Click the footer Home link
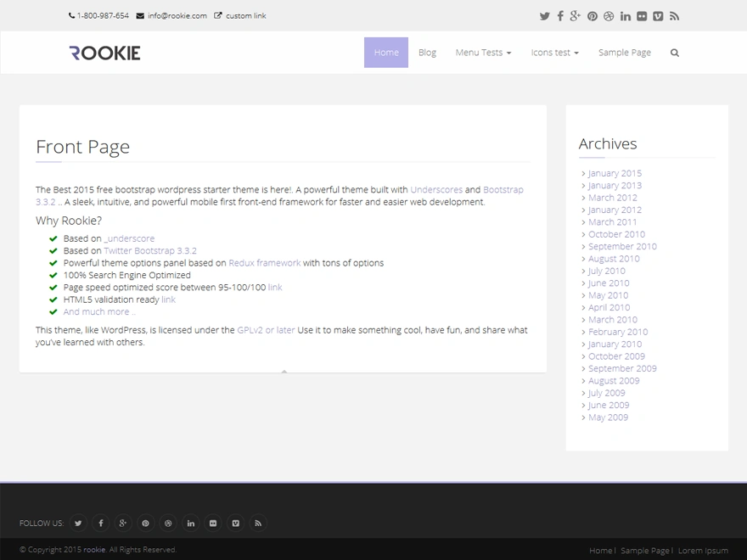Image resolution: width=747 pixels, height=560 pixels. tap(600, 551)
